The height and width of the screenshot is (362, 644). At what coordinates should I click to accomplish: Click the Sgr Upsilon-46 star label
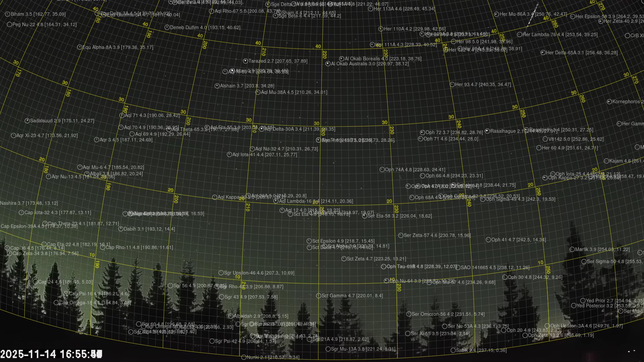tap(259, 273)
